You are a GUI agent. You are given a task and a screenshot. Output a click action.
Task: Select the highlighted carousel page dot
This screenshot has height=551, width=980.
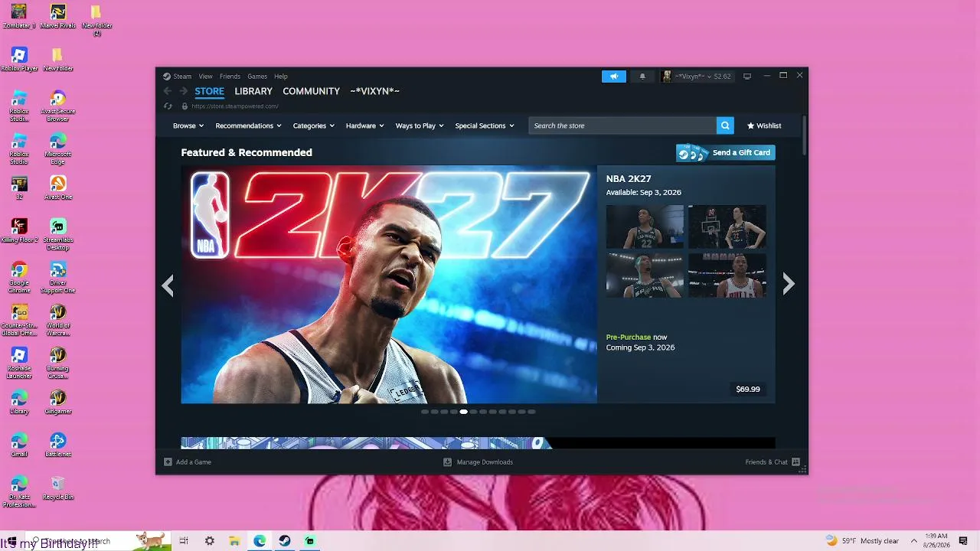(x=463, y=412)
